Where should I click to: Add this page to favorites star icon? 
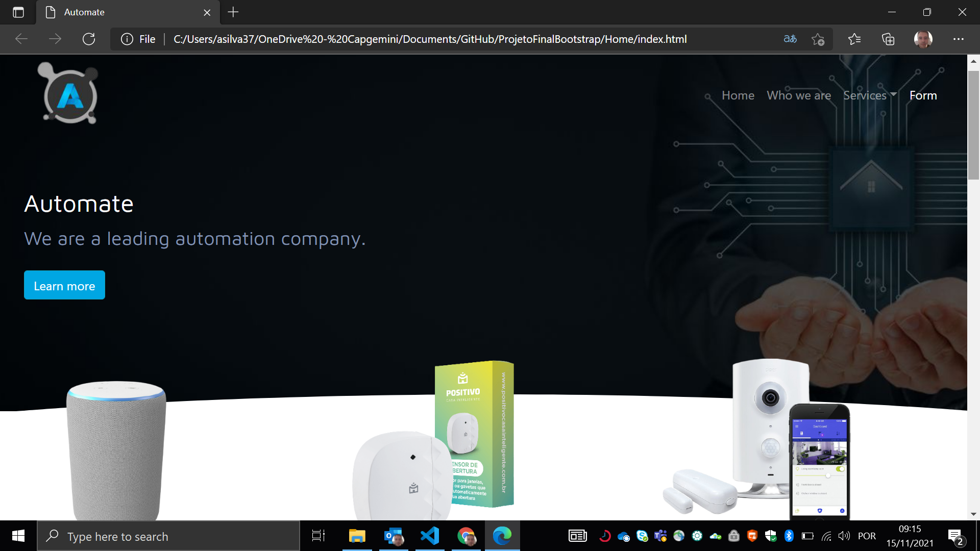pyautogui.click(x=818, y=39)
